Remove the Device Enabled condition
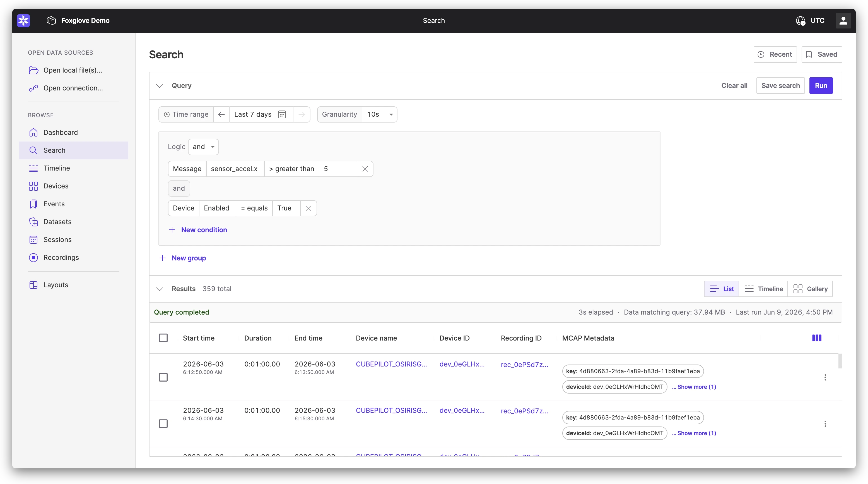The height and width of the screenshot is (484, 868). click(308, 208)
